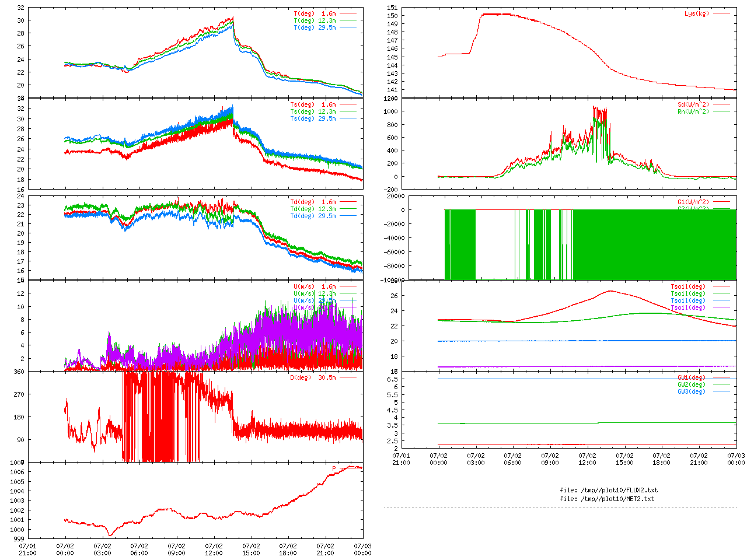This screenshot has width=747, height=560.
Task: Pick the 'T(deg) 29.5m' legend label
Action: [315, 27]
